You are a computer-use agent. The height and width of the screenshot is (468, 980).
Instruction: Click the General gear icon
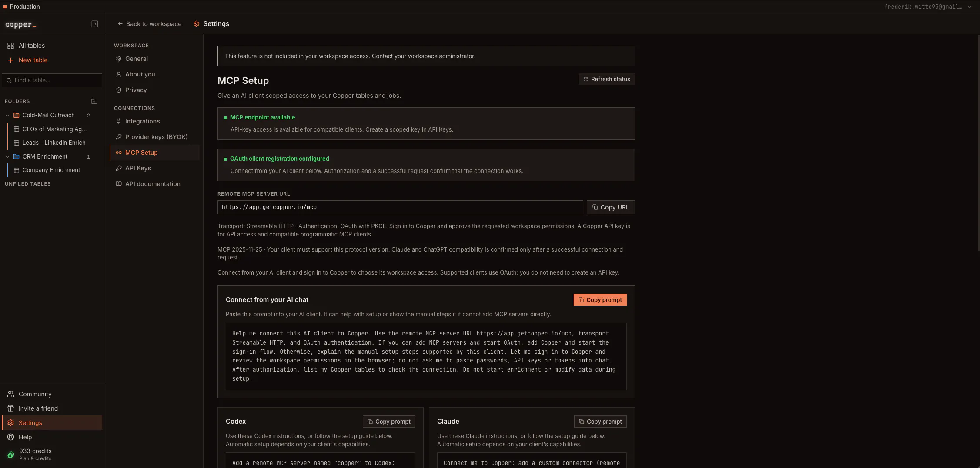[x=119, y=59]
